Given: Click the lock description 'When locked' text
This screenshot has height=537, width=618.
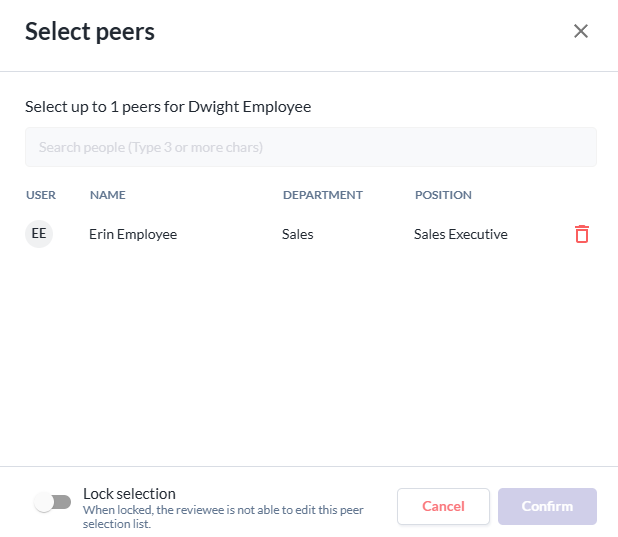Looking at the screenshot, I should [x=223, y=517].
